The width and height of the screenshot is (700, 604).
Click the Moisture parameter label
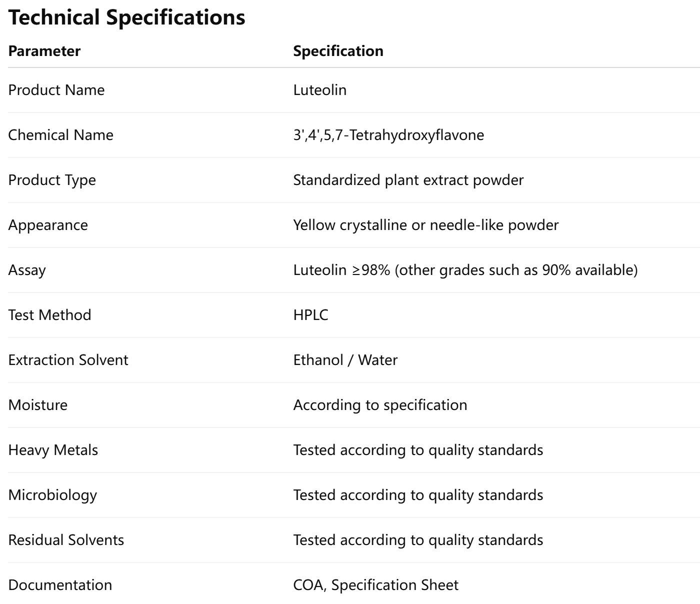tap(37, 405)
